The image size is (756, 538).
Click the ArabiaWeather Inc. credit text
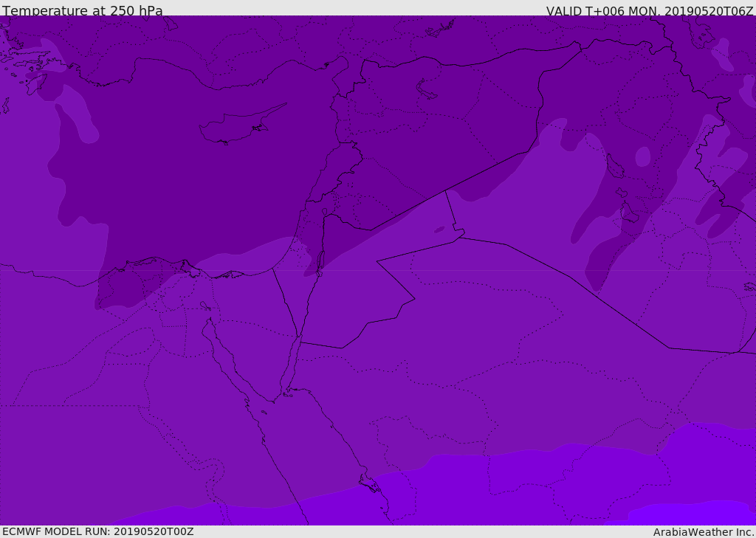pos(704,532)
